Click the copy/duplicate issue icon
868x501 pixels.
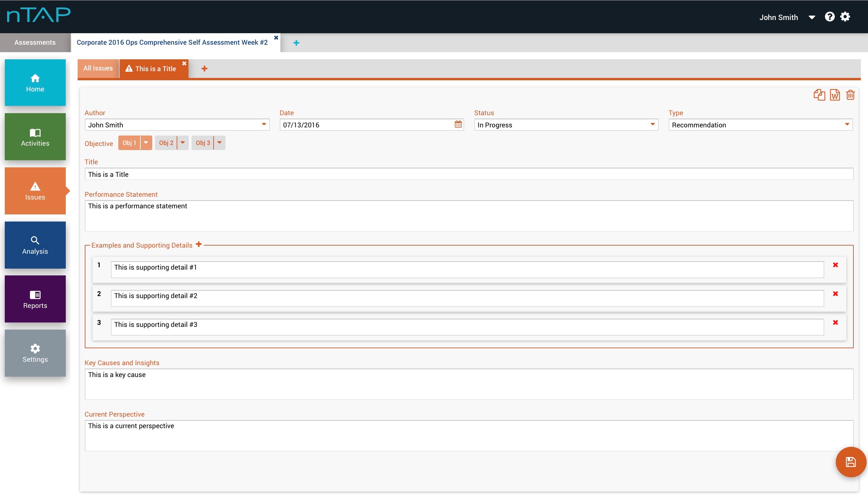tap(819, 95)
